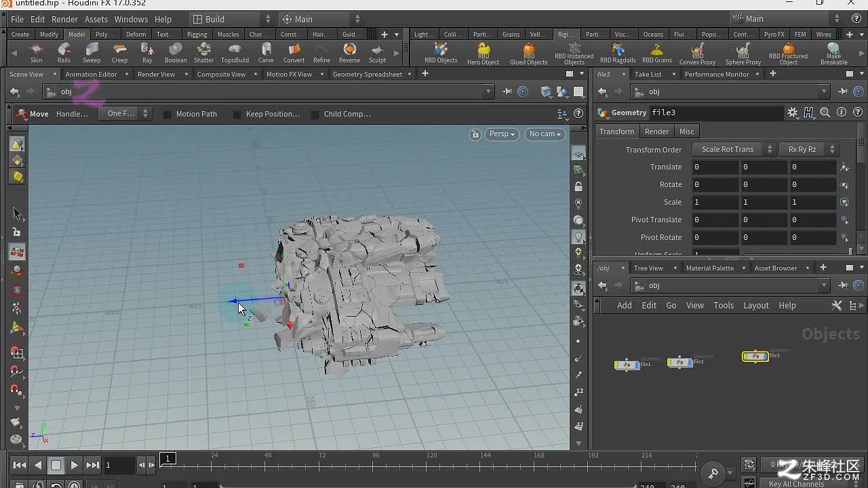Image resolution: width=868 pixels, height=488 pixels.
Task: Open the No cam camera dropdown
Action: [x=545, y=134]
